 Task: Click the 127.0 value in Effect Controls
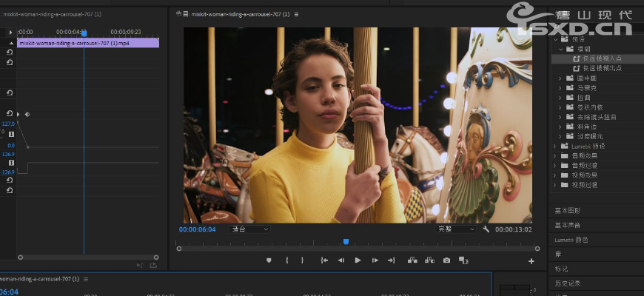pos(8,124)
